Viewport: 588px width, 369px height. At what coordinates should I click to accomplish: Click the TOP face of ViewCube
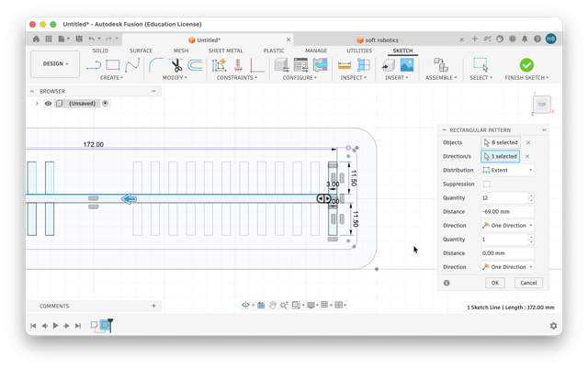click(542, 105)
